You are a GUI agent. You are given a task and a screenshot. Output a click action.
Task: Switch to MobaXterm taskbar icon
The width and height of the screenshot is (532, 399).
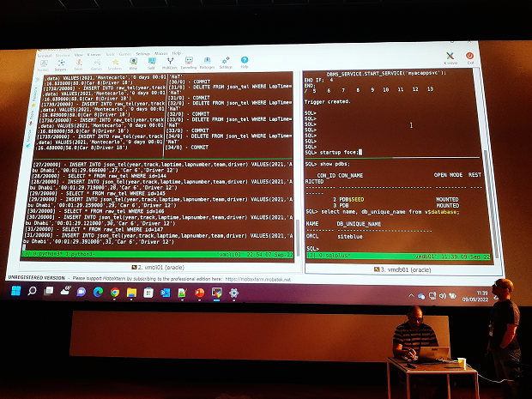(x=216, y=293)
